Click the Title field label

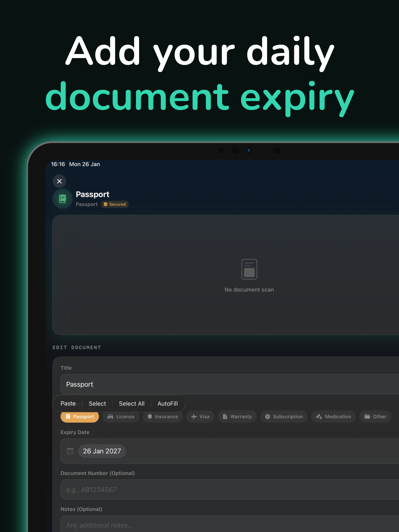pyautogui.click(x=66, y=368)
